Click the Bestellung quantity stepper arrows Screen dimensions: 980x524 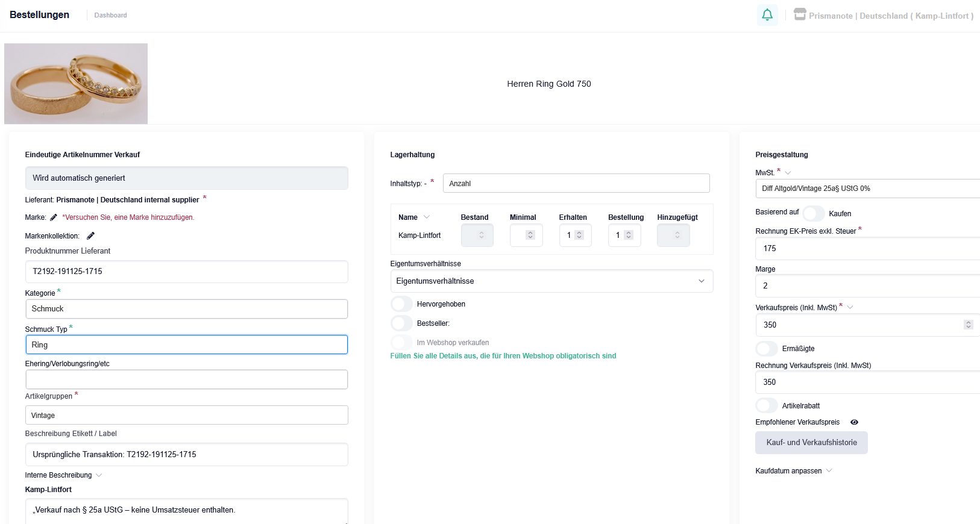pyautogui.click(x=629, y=235)
